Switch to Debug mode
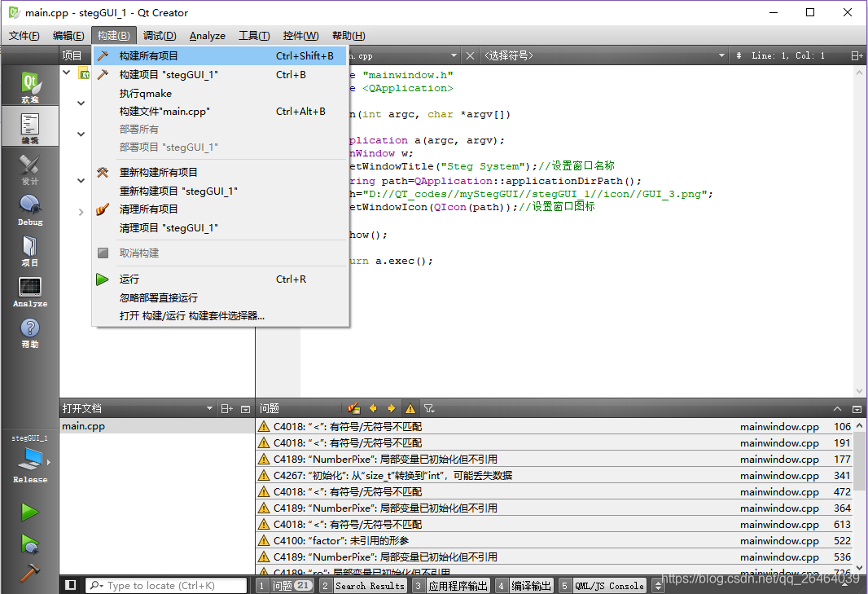Screen dimensions: 868x594 pos(30,209)
